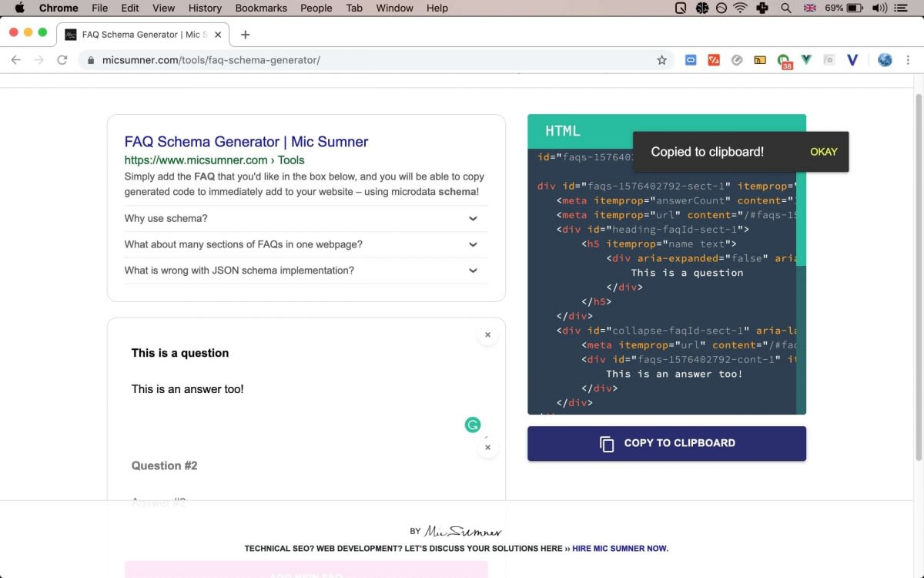This screenshot has height=578, width=924.
Task: Open the Edit menu
Action: [x=130, y=8]
